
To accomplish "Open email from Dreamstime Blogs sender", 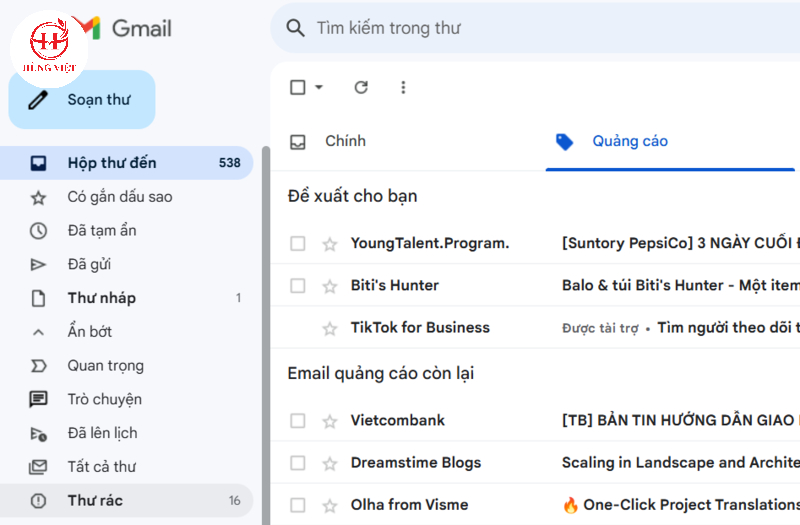I will [x=416, y=462].
